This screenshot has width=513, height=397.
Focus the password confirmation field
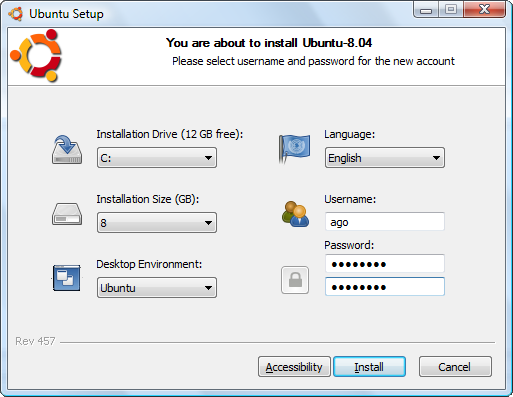(385, 287)
